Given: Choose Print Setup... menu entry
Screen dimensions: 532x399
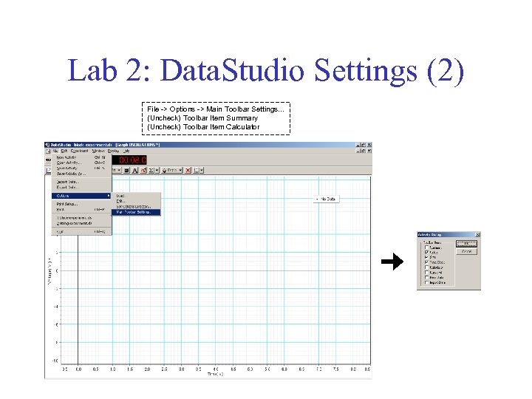Looking at the screenshot, I should (x=81, y=204).
